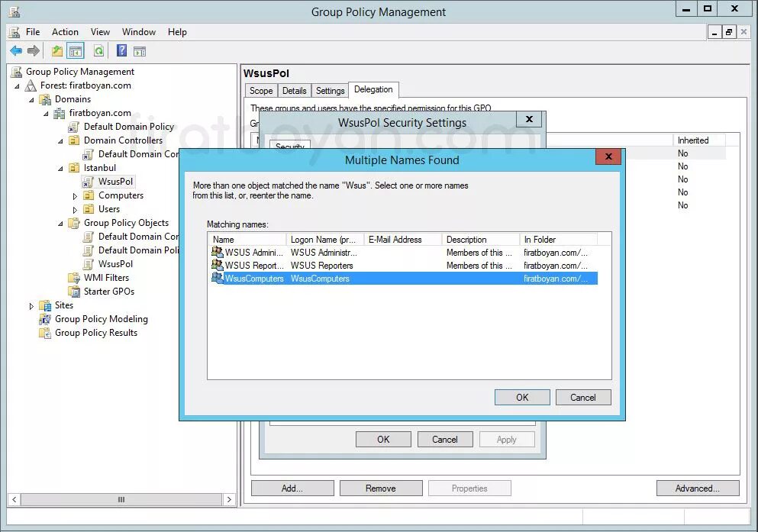Click the tree scrollbar right arrow

click(229, 499)
